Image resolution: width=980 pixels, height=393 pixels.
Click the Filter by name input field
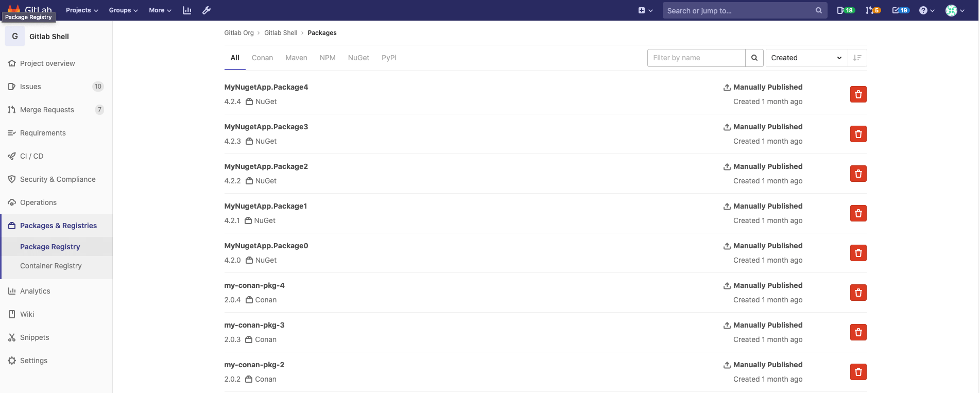coord(696,58)
